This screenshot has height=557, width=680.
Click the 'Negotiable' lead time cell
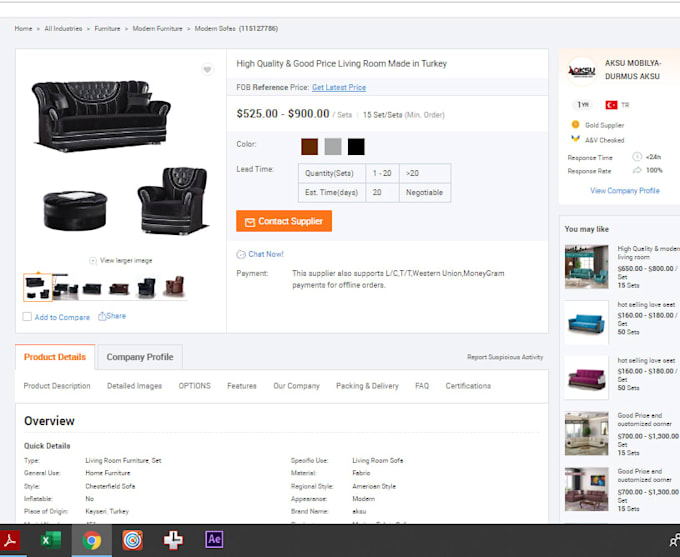424,192
